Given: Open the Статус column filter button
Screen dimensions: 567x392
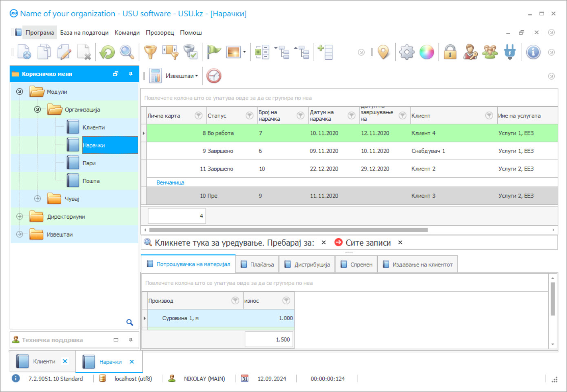Looking at the screenshot, I should click(x=250, y=115).
